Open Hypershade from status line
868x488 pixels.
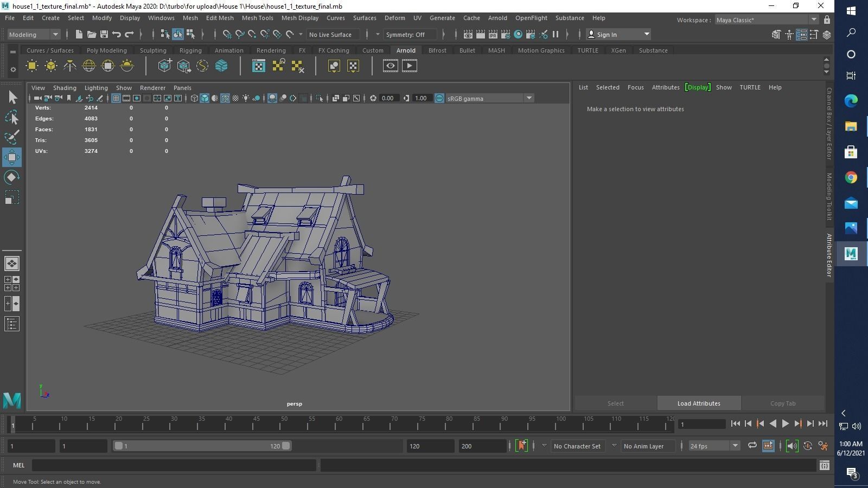click(518, 34)
